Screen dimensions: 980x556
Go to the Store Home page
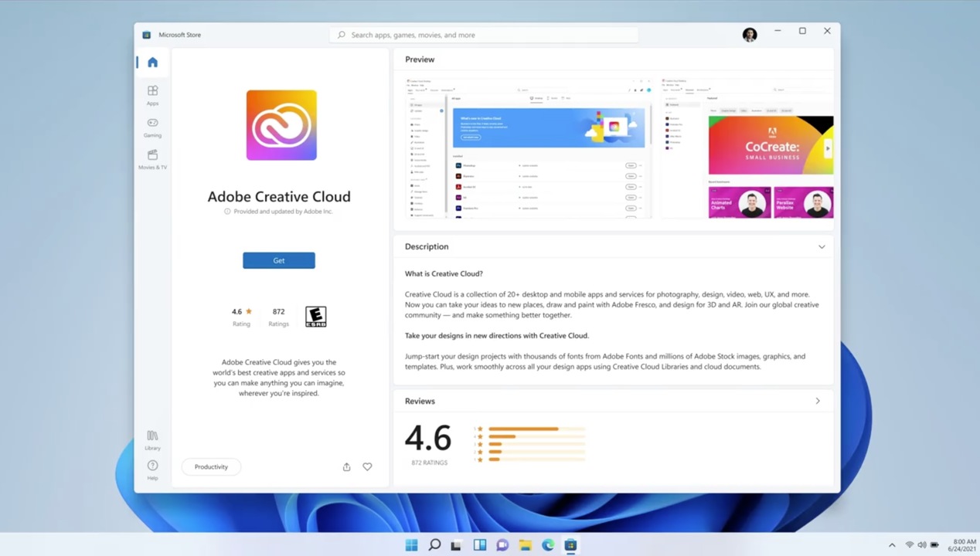(x=152, y=63)
